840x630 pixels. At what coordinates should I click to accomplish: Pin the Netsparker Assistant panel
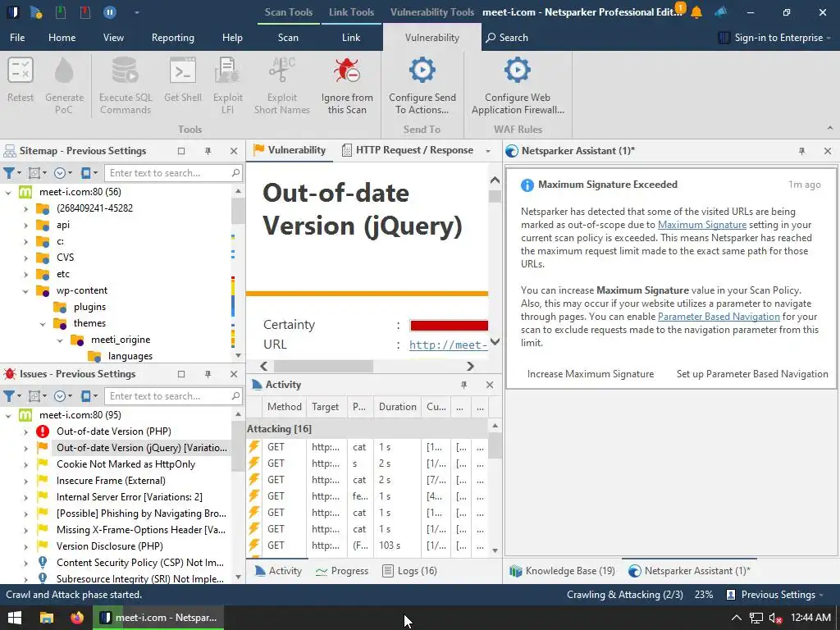click(802, 151)
